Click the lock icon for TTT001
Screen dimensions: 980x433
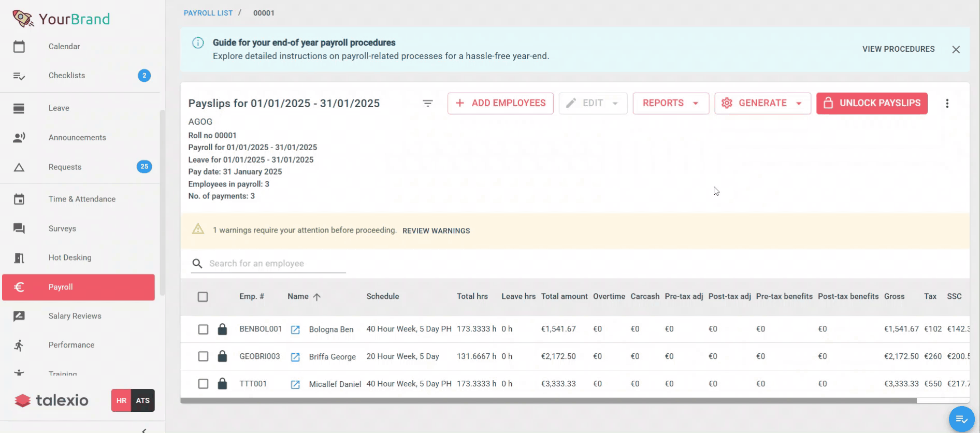click(x=222, y=384)
